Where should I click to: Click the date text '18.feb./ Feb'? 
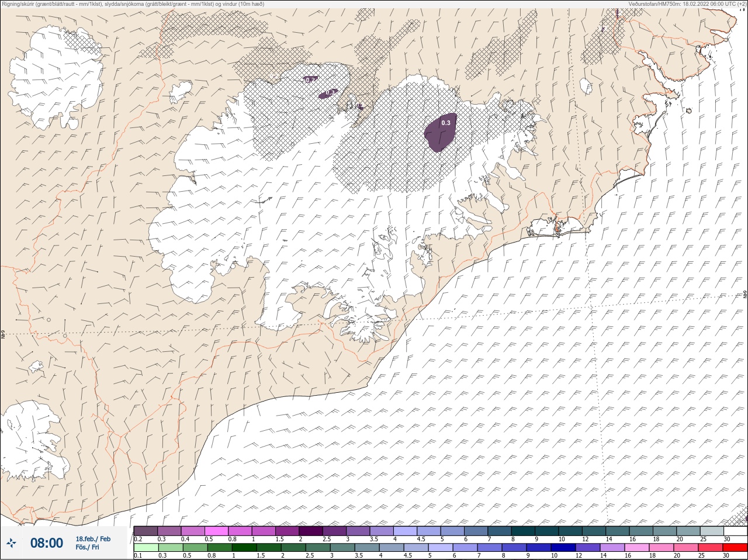(93, 539)
